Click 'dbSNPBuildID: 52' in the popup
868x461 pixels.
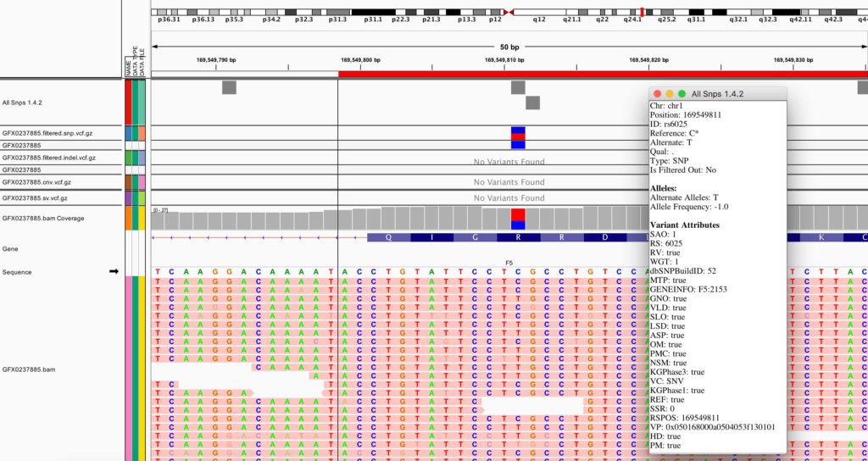click(x=682, y=271)
